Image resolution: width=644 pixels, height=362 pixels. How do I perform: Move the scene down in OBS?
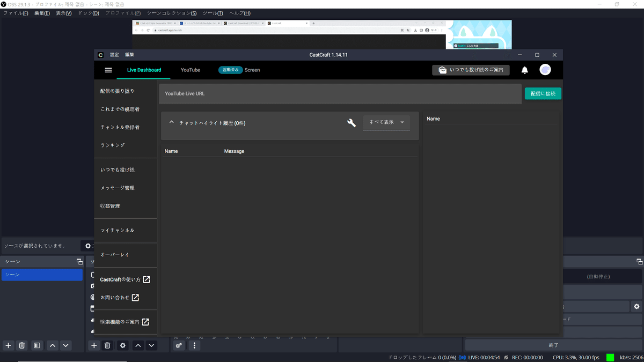point(65,345)
